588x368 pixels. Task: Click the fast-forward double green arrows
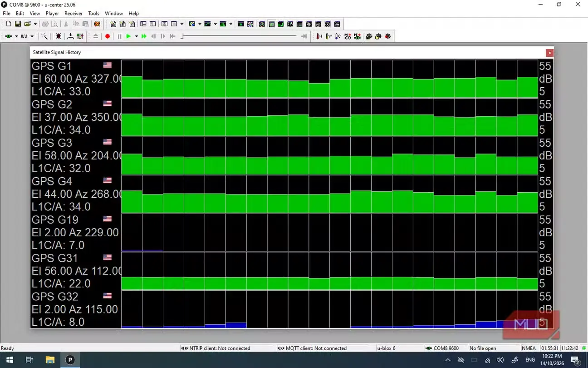pos(144,36)
